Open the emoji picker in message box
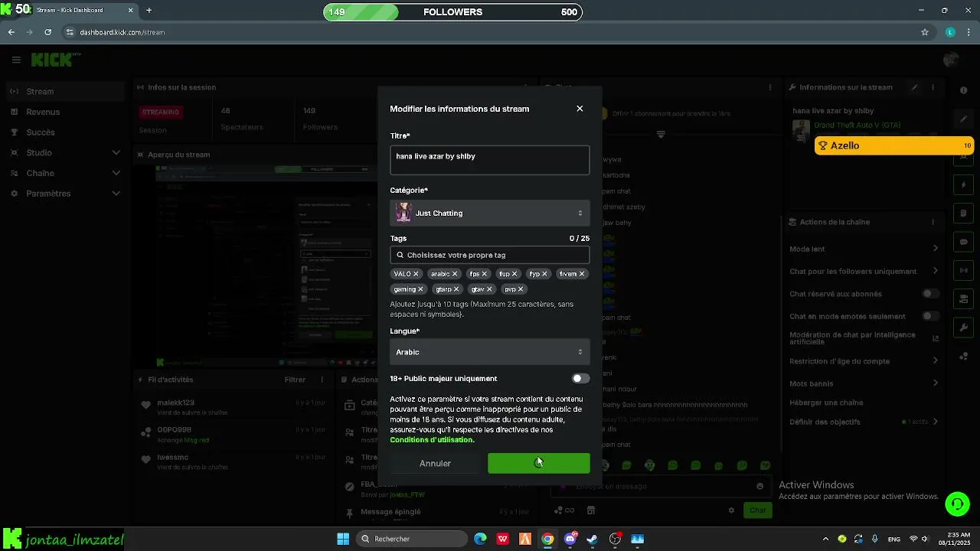The height and width of the screenshot is (551, 980). coord(759,486)
